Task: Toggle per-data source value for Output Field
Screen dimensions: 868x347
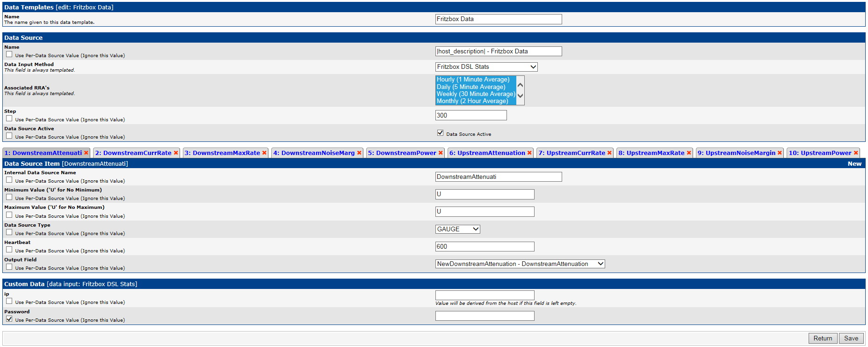Action: pyautogui.click(x=9, y=267)
